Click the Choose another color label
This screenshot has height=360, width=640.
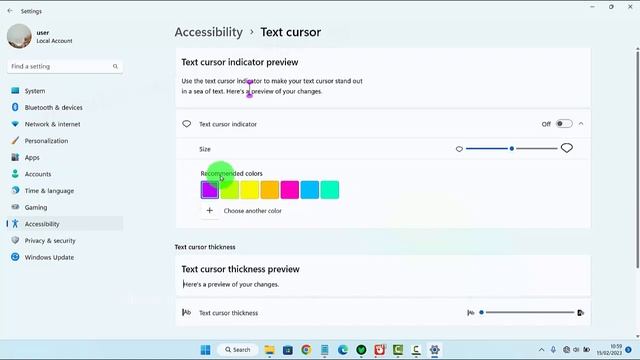pyautogui.click(x=253, y=211)
